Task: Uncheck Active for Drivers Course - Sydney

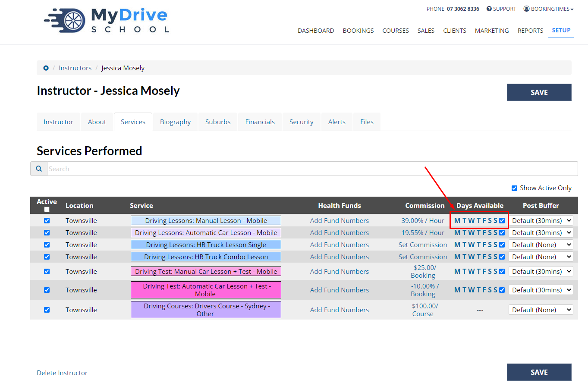Action: [47, 310]
